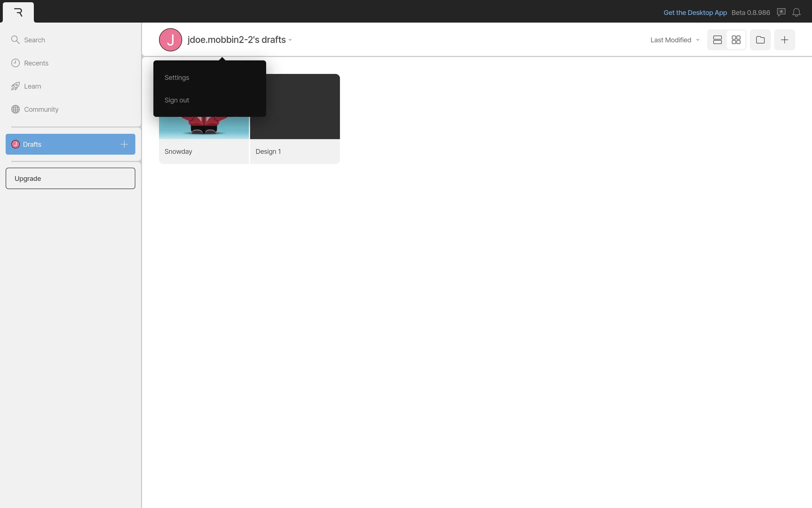Expand the Last Modified sort dropdown

pyautogui.click(x=675, y=40)
